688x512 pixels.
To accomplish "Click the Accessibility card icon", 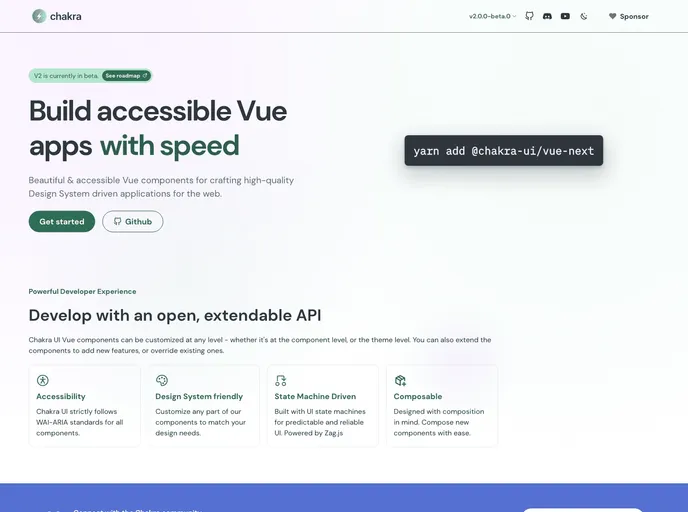I will 43,380.
